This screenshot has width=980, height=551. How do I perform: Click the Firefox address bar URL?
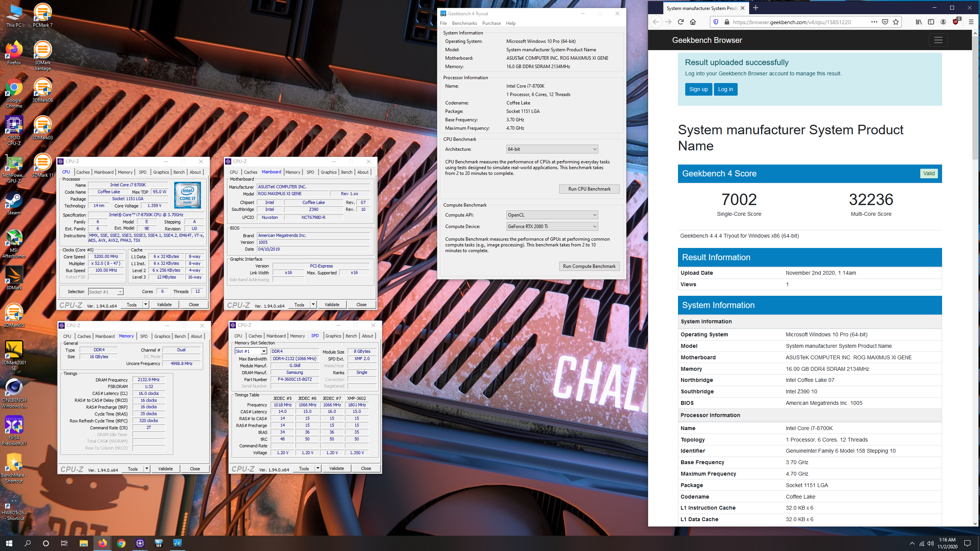click(792, 22)
